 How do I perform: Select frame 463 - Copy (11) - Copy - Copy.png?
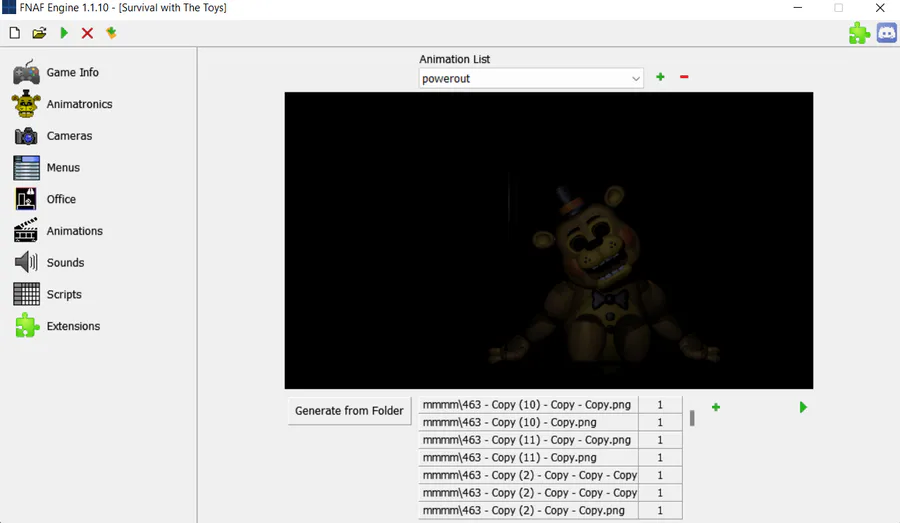[528, 440]
